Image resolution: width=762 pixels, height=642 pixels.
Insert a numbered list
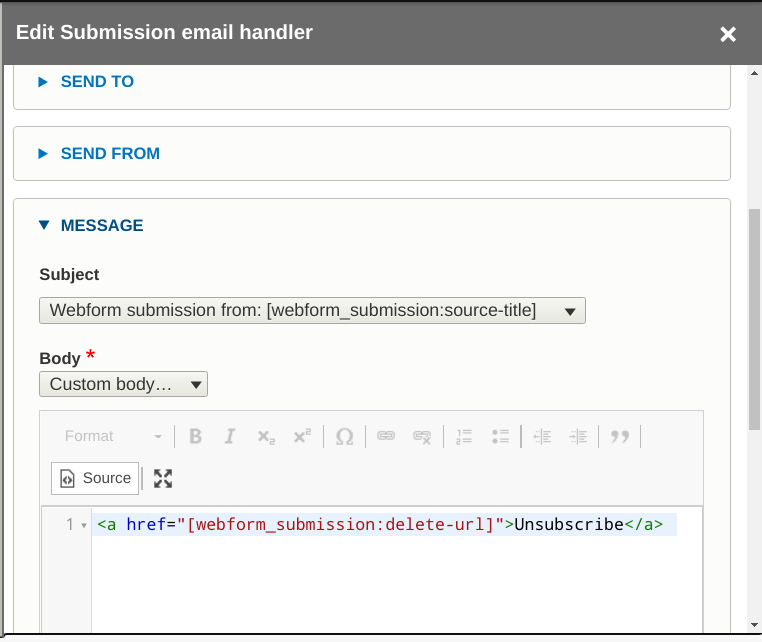point(464,436)
